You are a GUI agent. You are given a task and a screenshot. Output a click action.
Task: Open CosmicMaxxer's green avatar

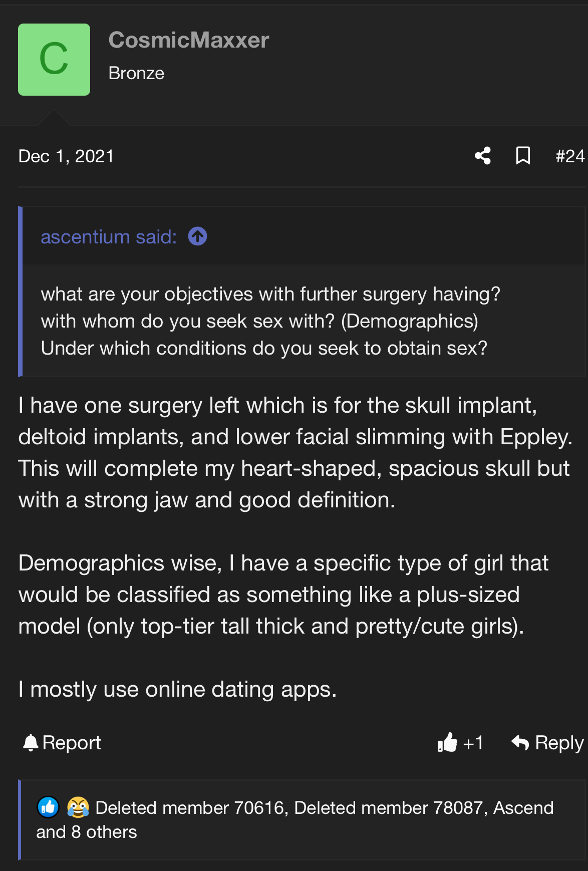coord(54,60)
